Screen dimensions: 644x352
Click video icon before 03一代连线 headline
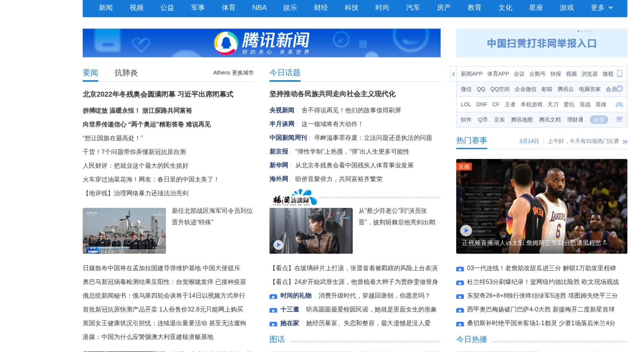(460, 269)
